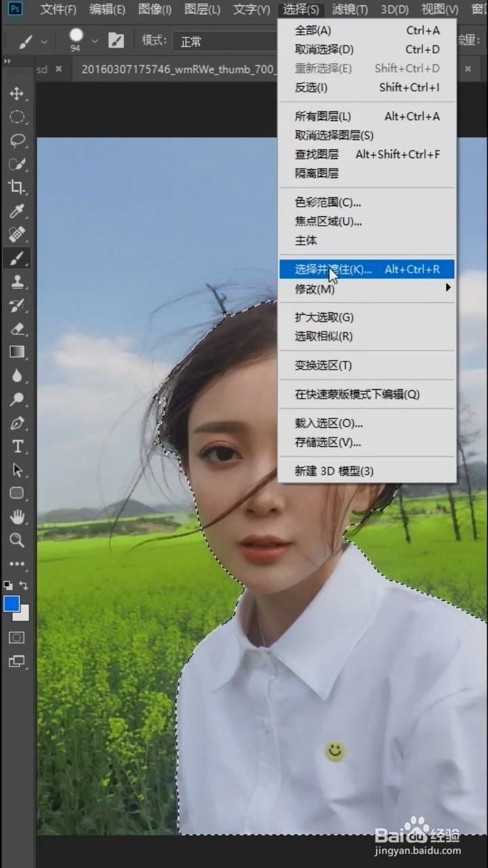
Task: Choose 扩大选取(G) menu entry
Action: (367, 317)
